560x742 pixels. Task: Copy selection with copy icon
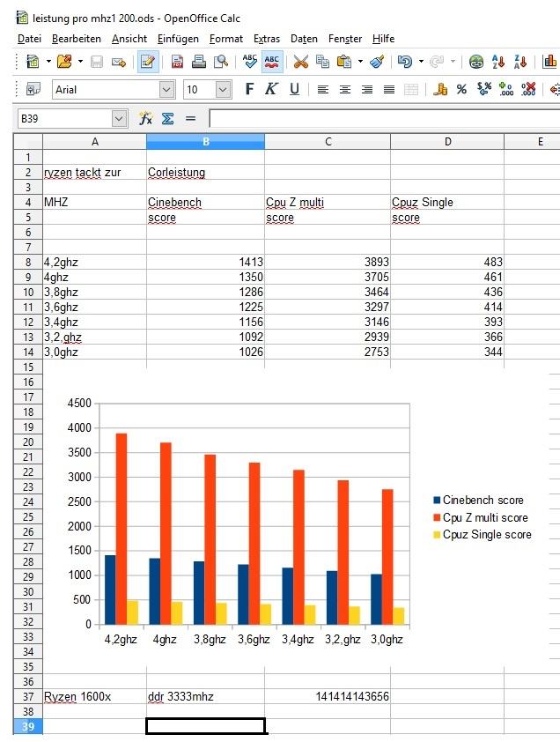[322, 62]
